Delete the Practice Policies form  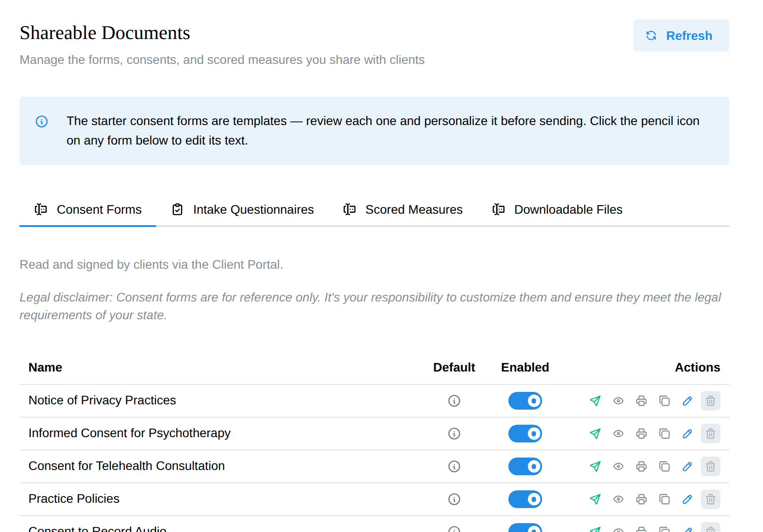[711, 499]
